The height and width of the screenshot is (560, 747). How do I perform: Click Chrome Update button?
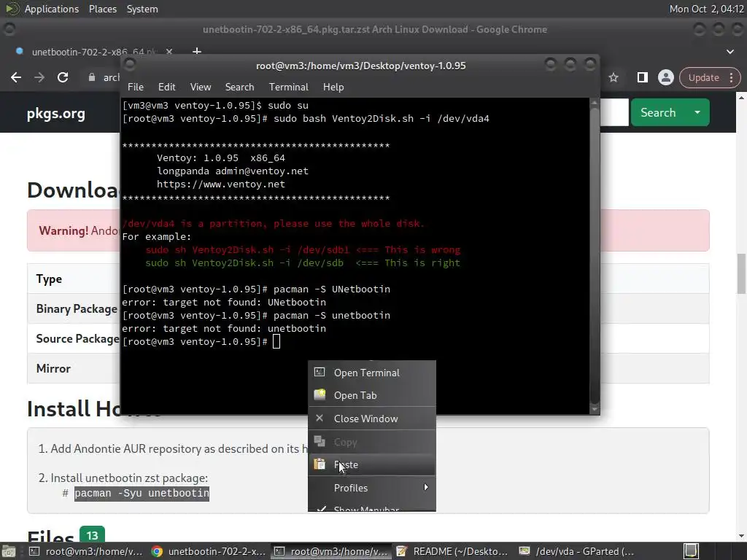click(704, 77)
